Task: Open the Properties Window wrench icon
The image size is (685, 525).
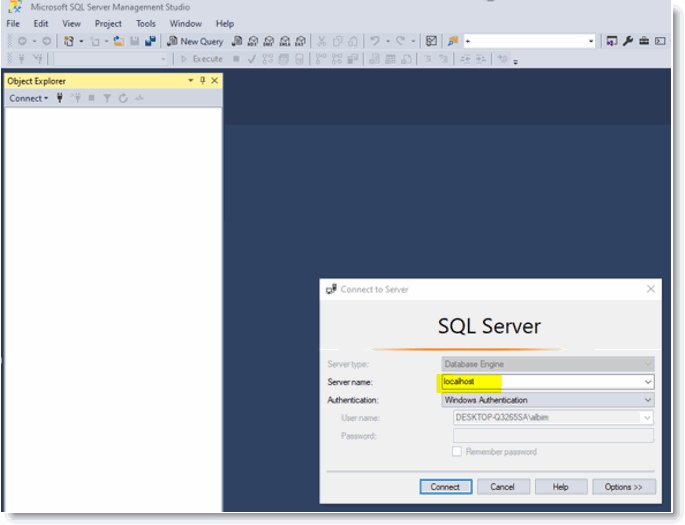Action: coord(628,41)
